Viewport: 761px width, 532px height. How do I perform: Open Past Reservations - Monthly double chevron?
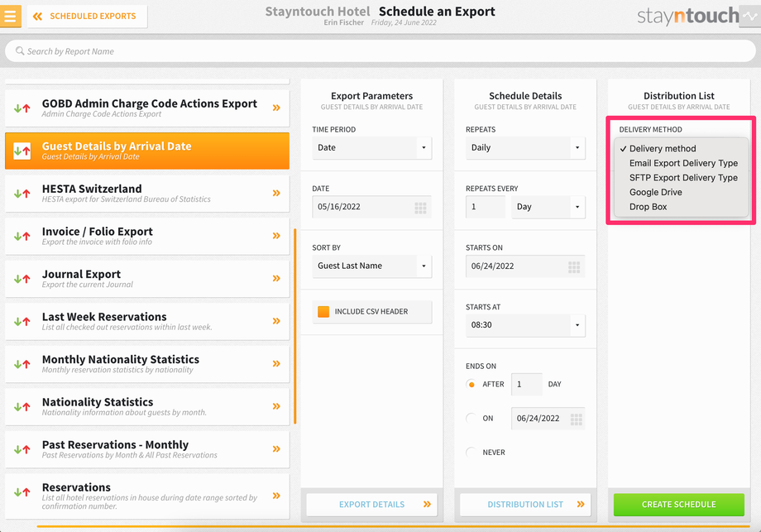click(x=276, y=449)
